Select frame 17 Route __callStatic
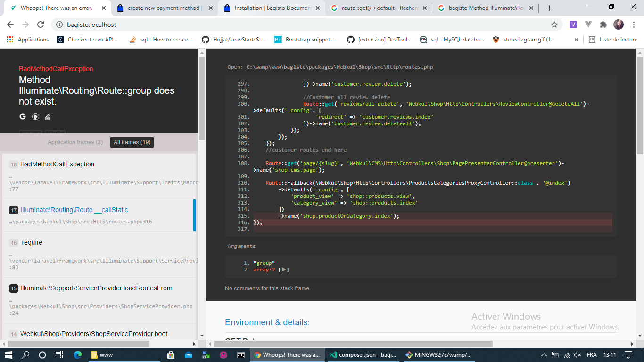 tap(99, 215)
